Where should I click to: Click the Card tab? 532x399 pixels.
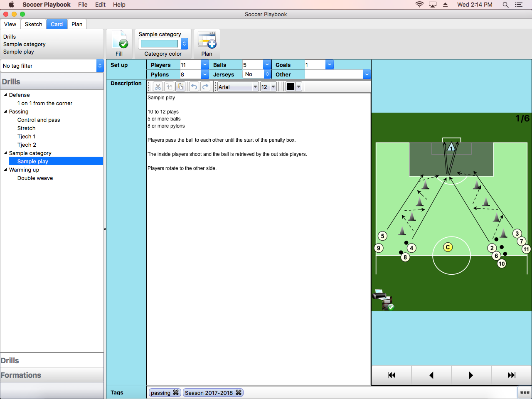tap(57, 24)
